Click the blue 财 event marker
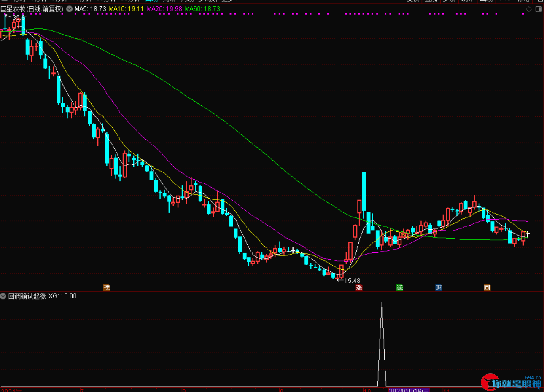This screenshot has width=544, height=392. (439, 287)
